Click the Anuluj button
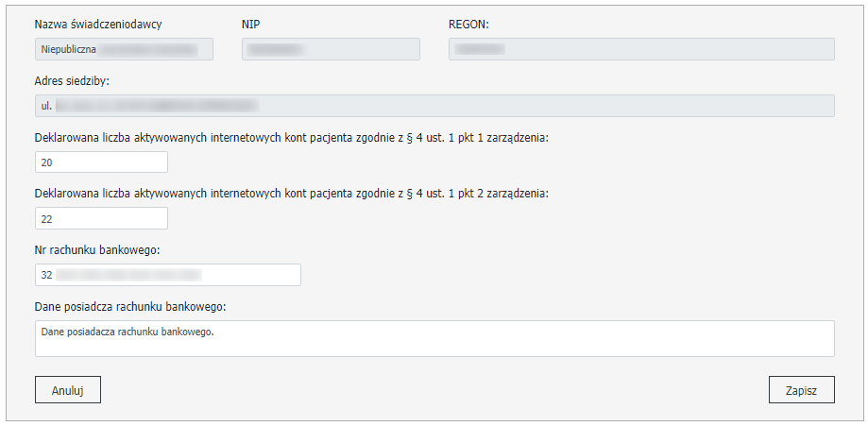 coord(67,389)
